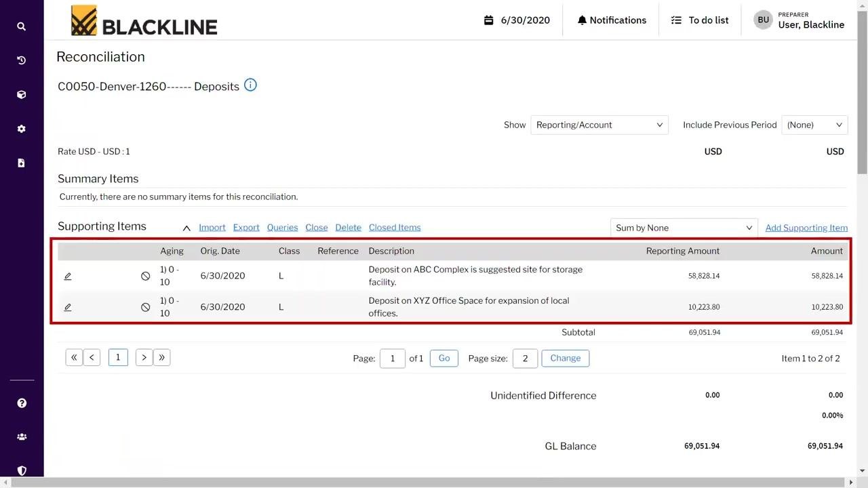Viewport: 868px width, 488px height.
Task: Click the shield icon in the sidebar
Action: (x=22, y=470)
